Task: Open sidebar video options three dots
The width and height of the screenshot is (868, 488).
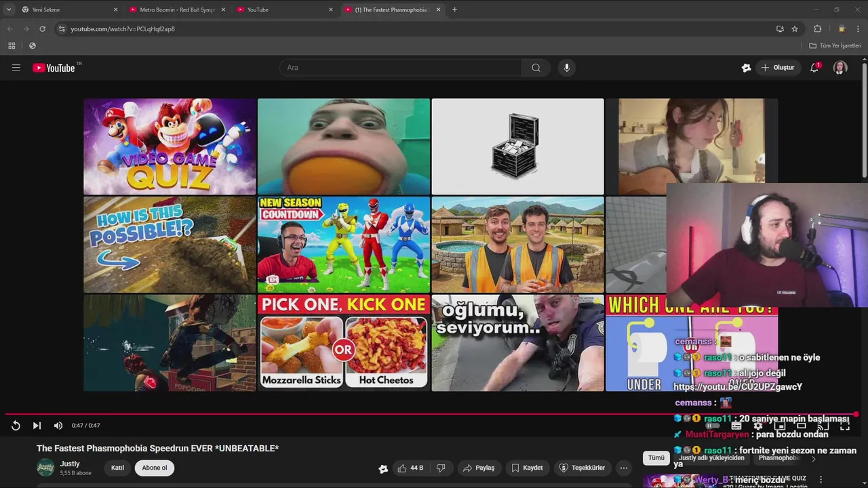Action: (x=821, y=480)
